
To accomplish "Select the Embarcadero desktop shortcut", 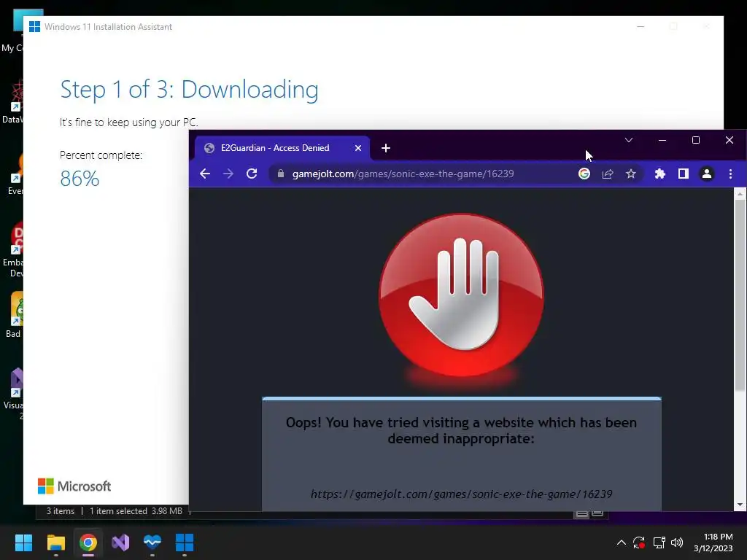I will pyautogui.click(x=13, y=249).
